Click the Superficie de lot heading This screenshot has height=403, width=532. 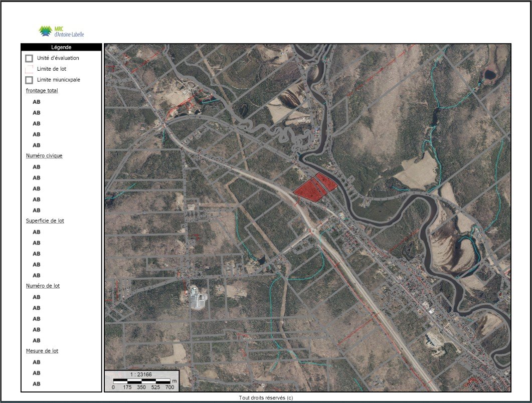(45, 221)
